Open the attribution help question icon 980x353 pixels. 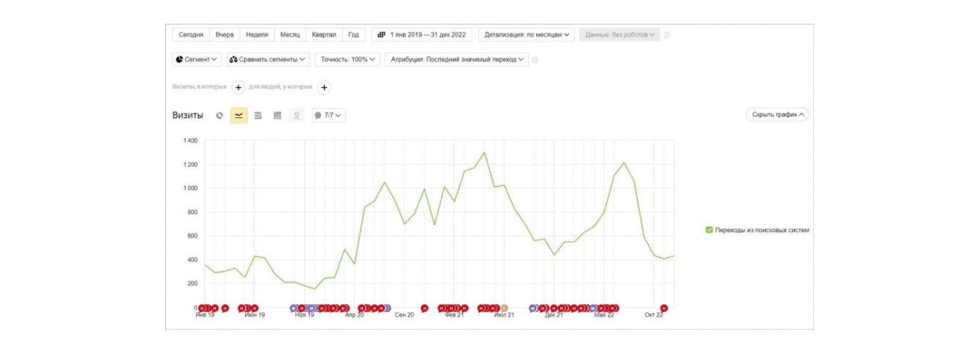point(535,59)
